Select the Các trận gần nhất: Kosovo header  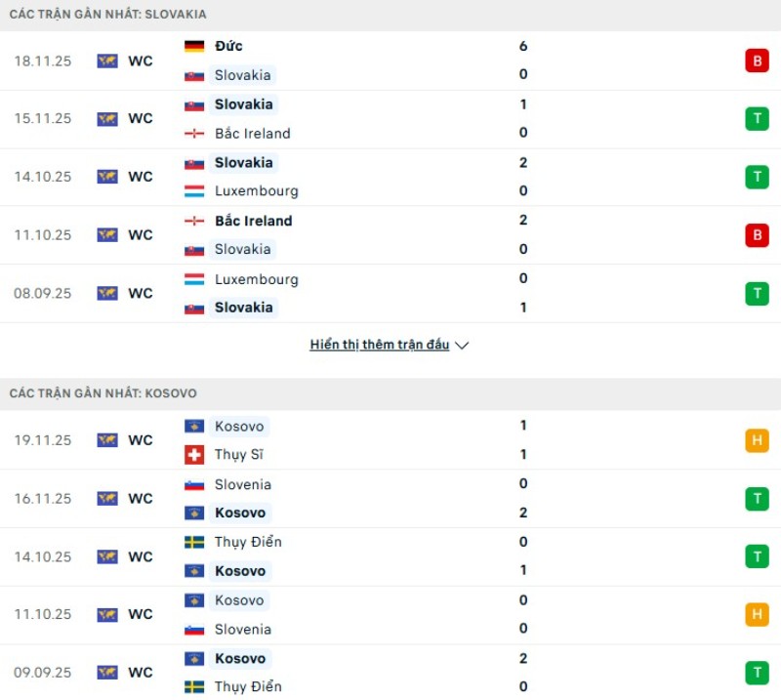point(103,393)
